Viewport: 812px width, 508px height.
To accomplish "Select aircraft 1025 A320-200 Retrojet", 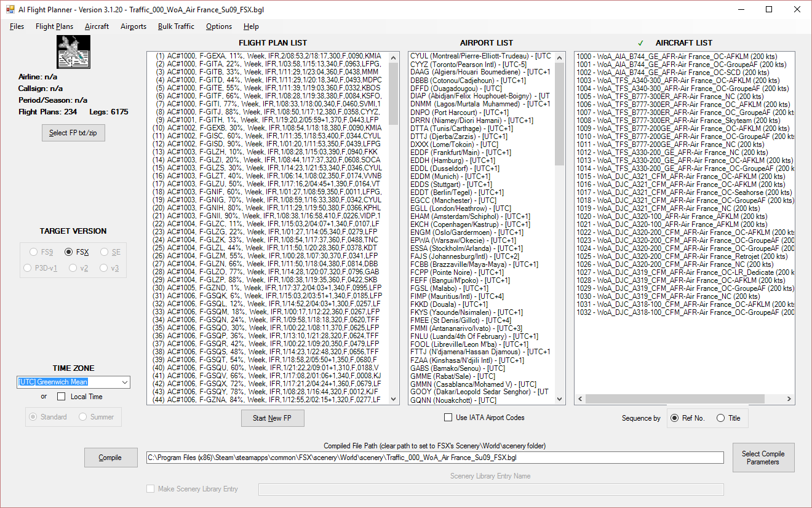I will pos(685,256).
